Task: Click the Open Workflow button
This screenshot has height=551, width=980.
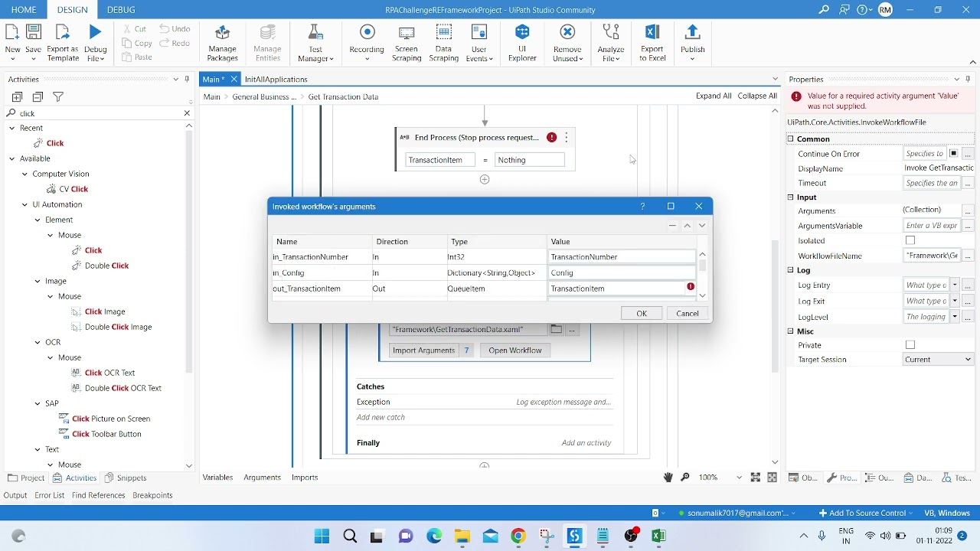Action: tap(514, 350)
